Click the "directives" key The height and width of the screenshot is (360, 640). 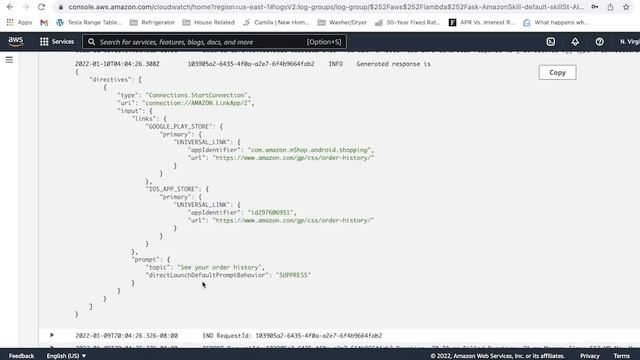(111, 80)
